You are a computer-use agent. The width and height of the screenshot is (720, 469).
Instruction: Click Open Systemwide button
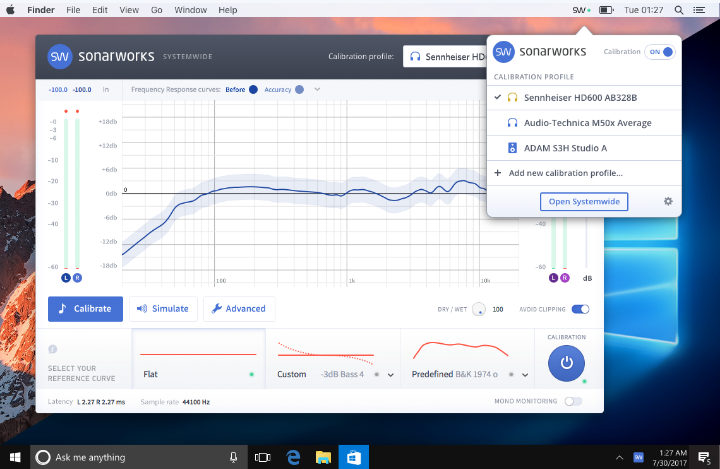(584, 201)
